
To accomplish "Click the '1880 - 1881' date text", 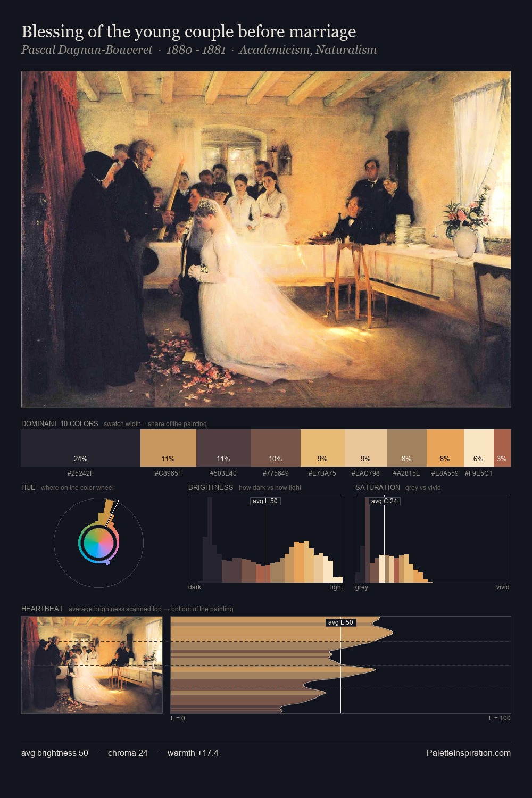I will pos(196,50).
